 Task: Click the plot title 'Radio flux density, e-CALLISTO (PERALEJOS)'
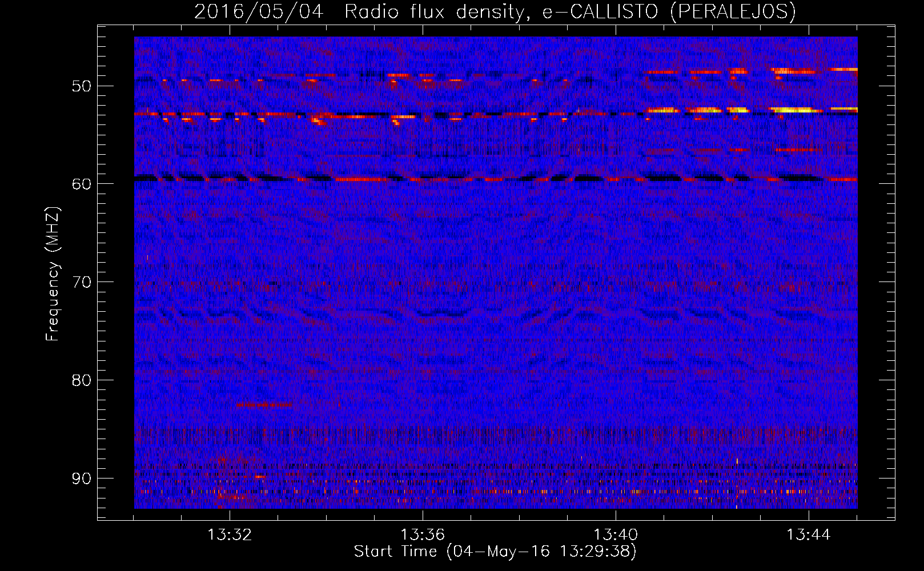coord(570,11)
